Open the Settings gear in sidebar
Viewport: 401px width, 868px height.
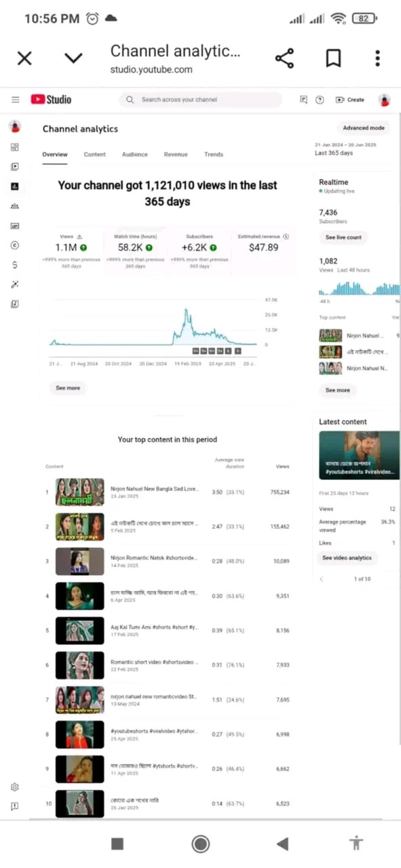pos(15,787)
